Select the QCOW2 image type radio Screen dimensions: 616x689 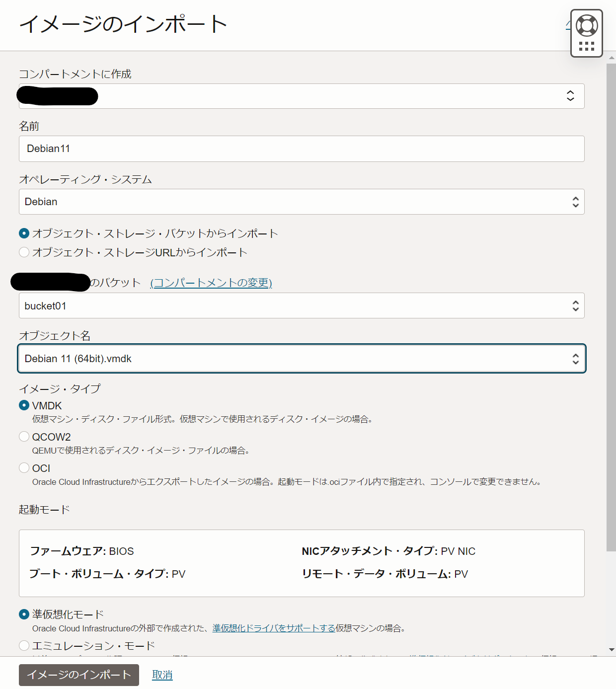pyautogui.click(x=24, y=437)
